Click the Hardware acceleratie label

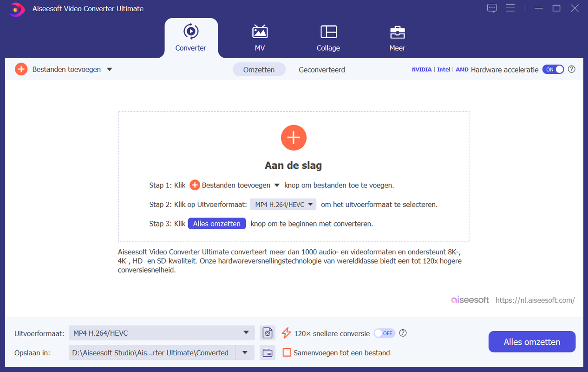coord(504,69)
